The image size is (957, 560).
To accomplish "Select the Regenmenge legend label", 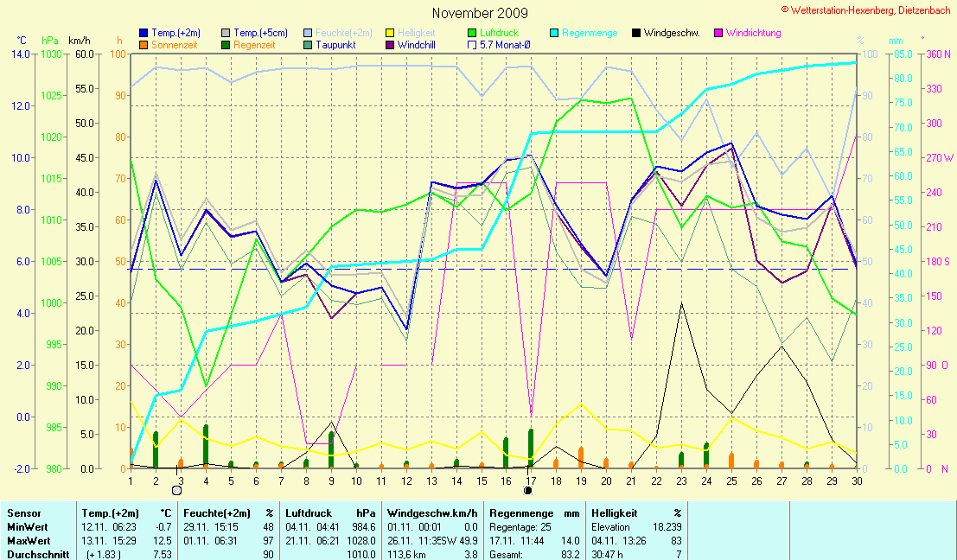I will [590, 33].
